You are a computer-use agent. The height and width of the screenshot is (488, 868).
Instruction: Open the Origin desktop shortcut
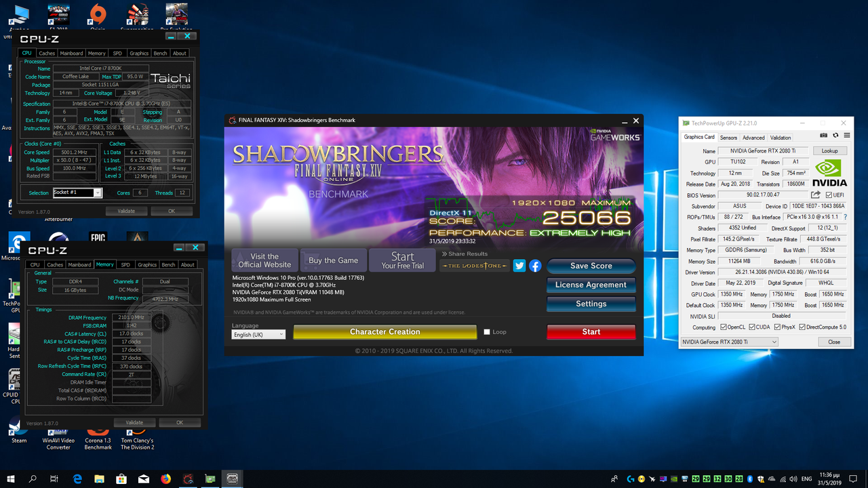(98, 16)
